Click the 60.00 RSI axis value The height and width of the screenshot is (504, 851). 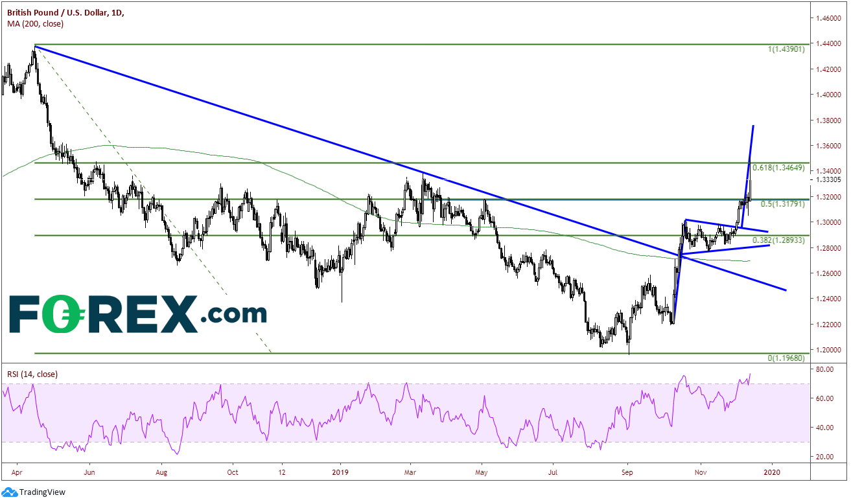tap(823, 399)
